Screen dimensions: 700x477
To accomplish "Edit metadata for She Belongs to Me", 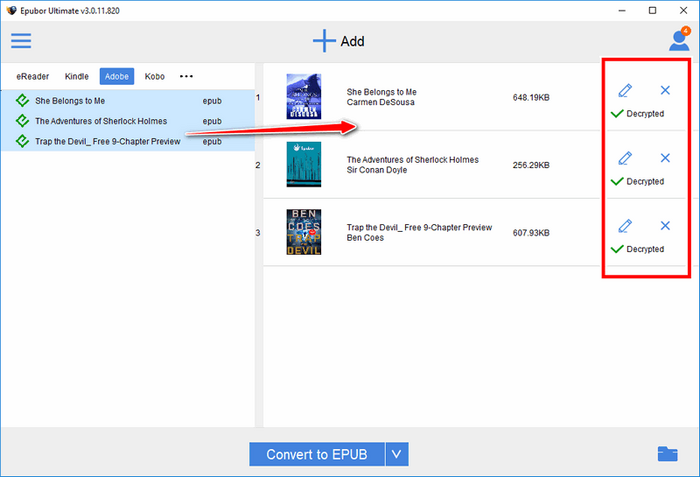I will [625, 90].
